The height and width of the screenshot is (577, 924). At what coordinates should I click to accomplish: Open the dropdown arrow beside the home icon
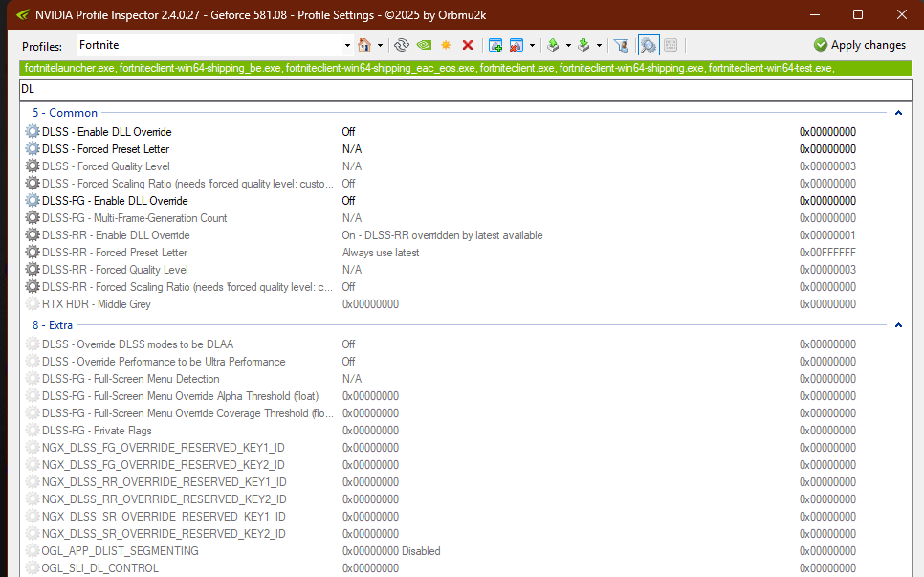(380, 45)
